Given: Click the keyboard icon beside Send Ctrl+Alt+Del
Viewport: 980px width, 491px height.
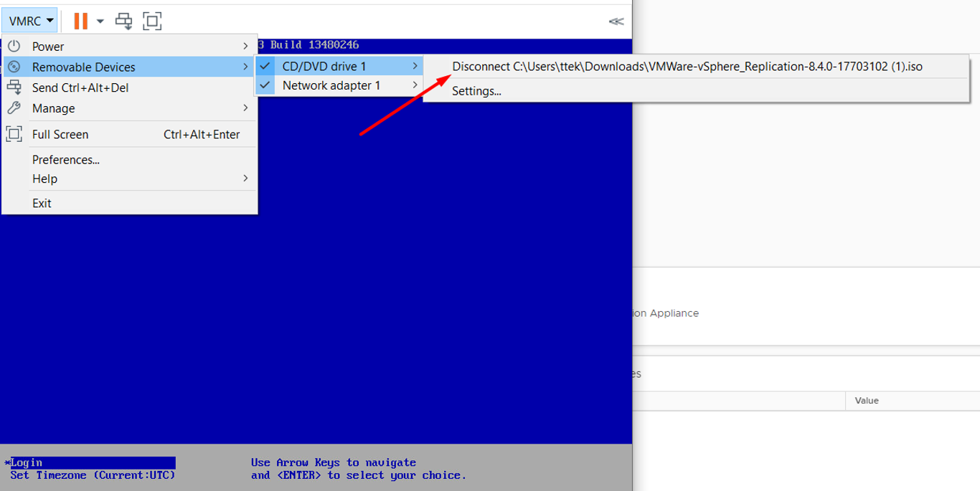Looking at the screenshot, I should (14, 87).
